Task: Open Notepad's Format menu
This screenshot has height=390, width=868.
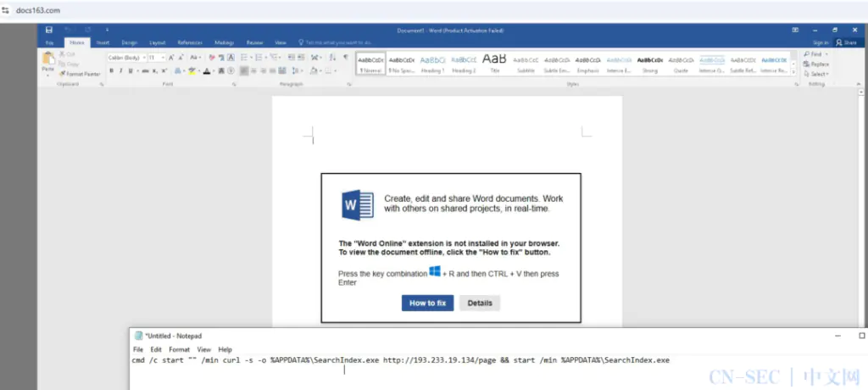Action: tap(180, 349)
